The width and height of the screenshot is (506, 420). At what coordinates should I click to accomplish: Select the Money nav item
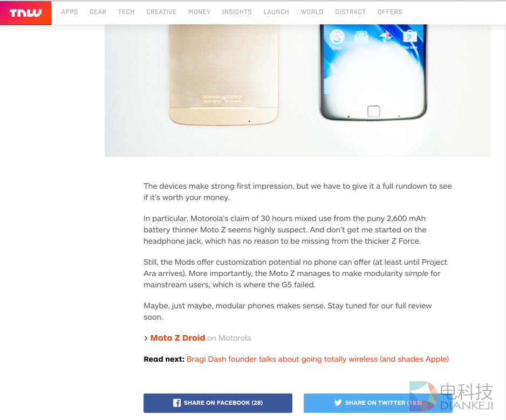[200, 12]
